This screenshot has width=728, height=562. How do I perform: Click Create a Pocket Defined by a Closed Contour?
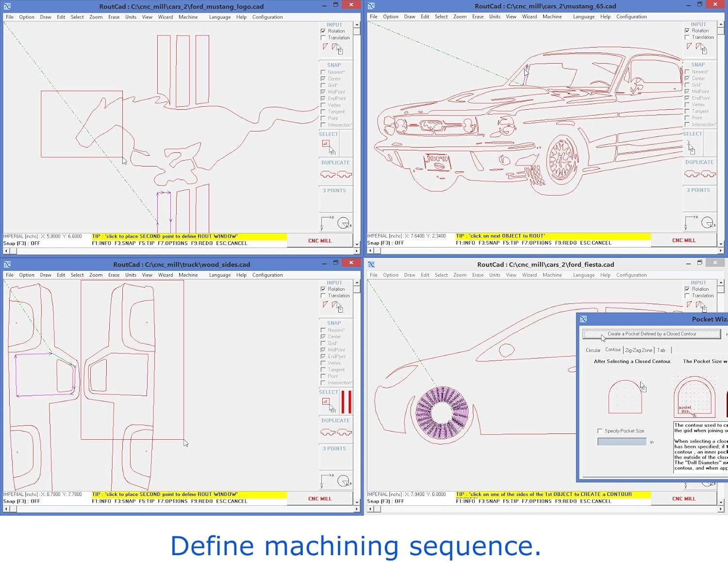click(x=651, y=334)
